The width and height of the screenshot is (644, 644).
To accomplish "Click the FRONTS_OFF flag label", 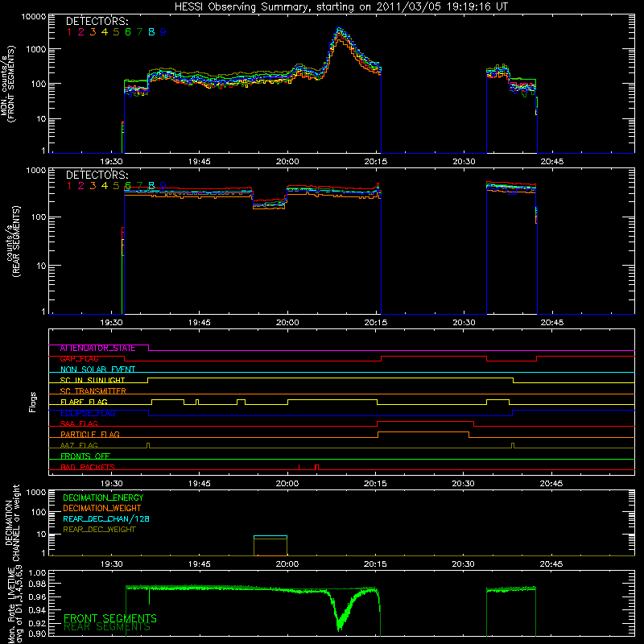I will coord(85,456).
